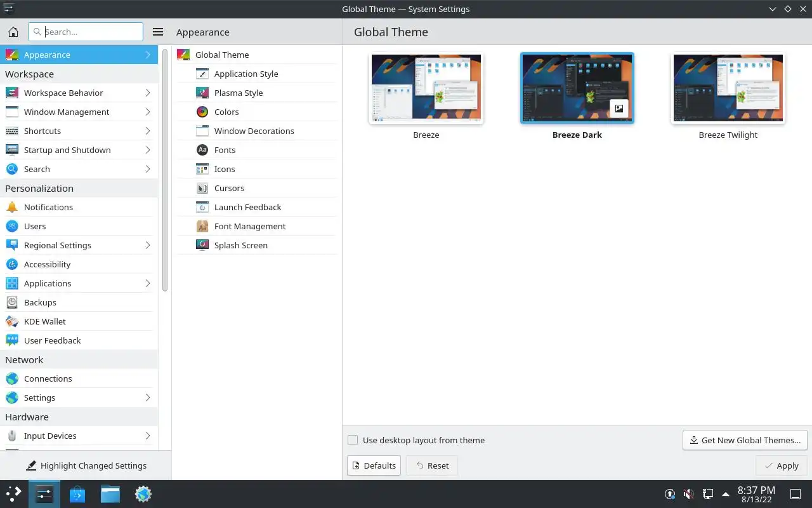Click the Workspace Behavior icon
Screen dimensions: 812x508
12,93
